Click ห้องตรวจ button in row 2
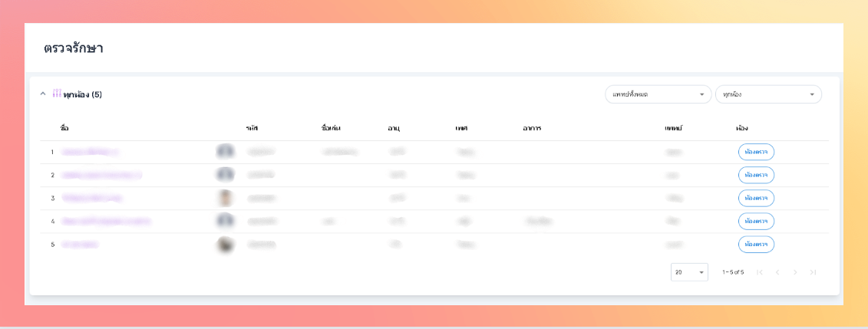Viewport: 868px width, 329px height. 756,175
